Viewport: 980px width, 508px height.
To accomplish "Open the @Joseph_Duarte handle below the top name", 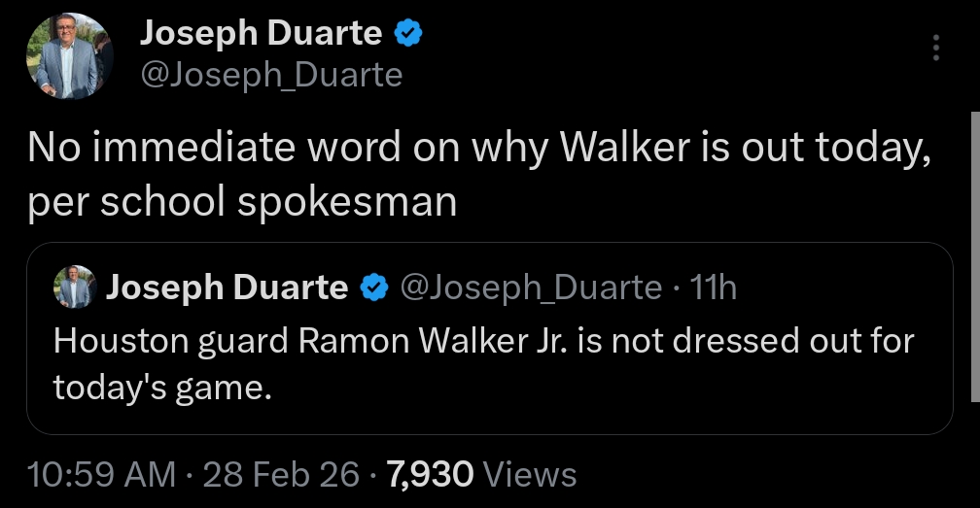I will pos(271,75).
